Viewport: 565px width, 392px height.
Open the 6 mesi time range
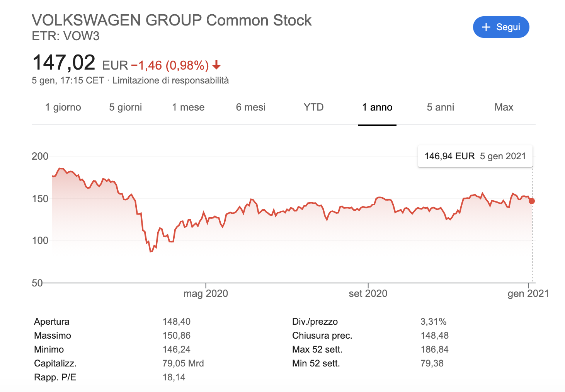click(251, 107)
